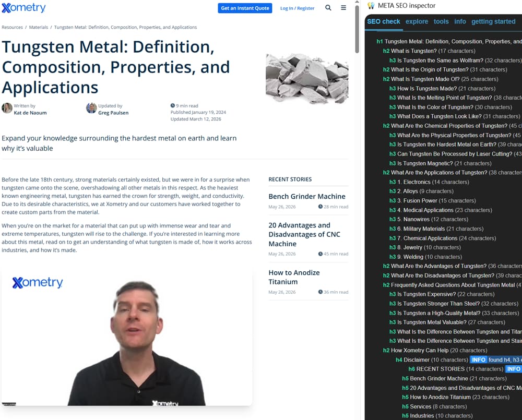Select h5 Bench Grinder Machine row

click(x=454, y=378)
